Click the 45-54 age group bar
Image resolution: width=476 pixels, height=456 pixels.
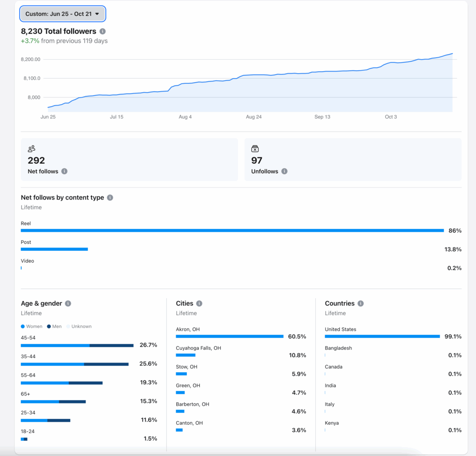click(x=77, y=345)
